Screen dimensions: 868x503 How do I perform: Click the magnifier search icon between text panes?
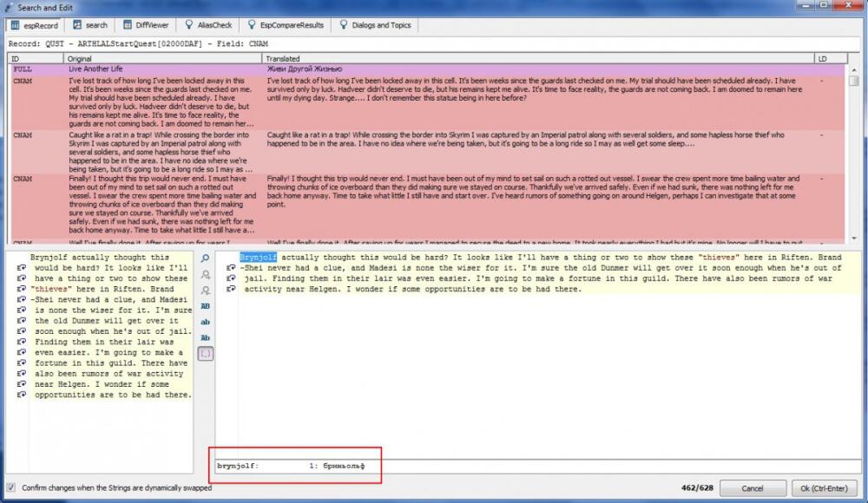pos(206,258)
